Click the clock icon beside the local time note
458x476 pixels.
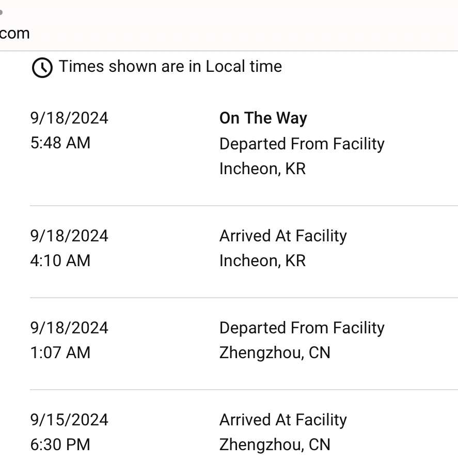(x=42, y=68)
